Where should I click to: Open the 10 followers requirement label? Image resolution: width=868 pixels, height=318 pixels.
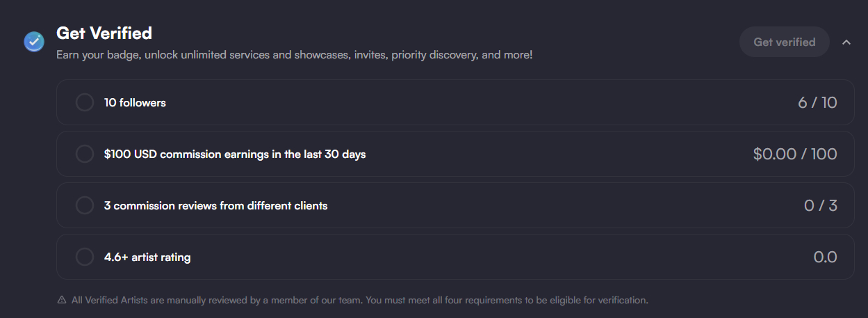[x=135, y=102]
